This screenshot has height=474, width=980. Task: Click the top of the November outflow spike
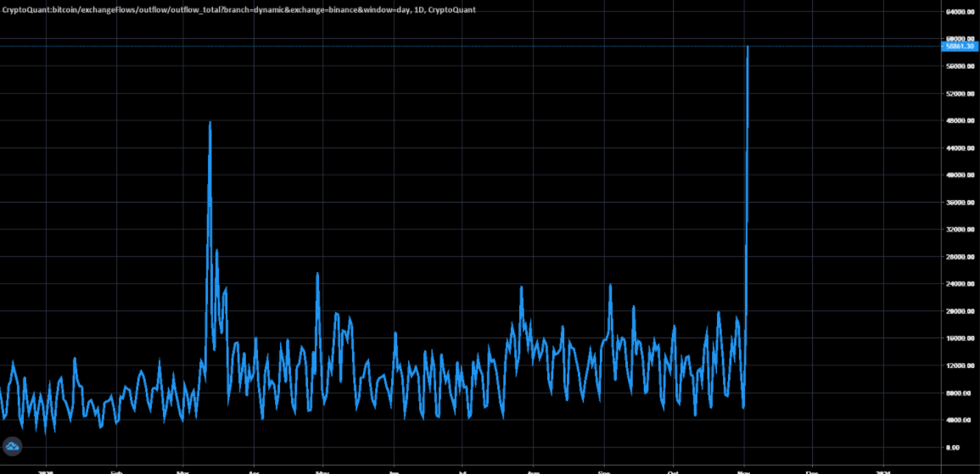[x=747, y=47]
